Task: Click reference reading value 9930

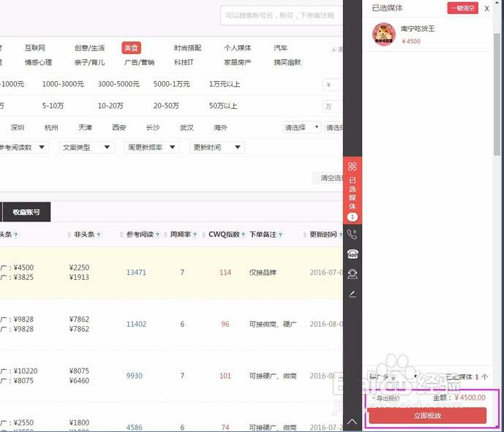Action: 134,376
